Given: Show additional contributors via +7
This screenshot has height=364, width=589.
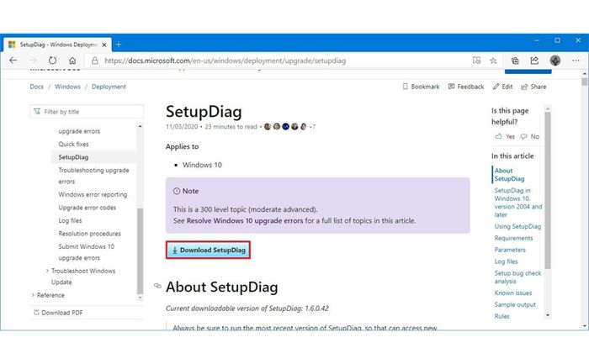Looking at the screenshot, I should (312, 127).
